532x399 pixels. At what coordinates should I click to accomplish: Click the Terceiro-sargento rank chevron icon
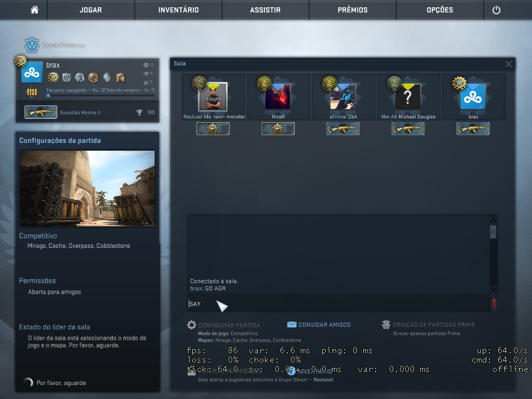coord(32,91)
